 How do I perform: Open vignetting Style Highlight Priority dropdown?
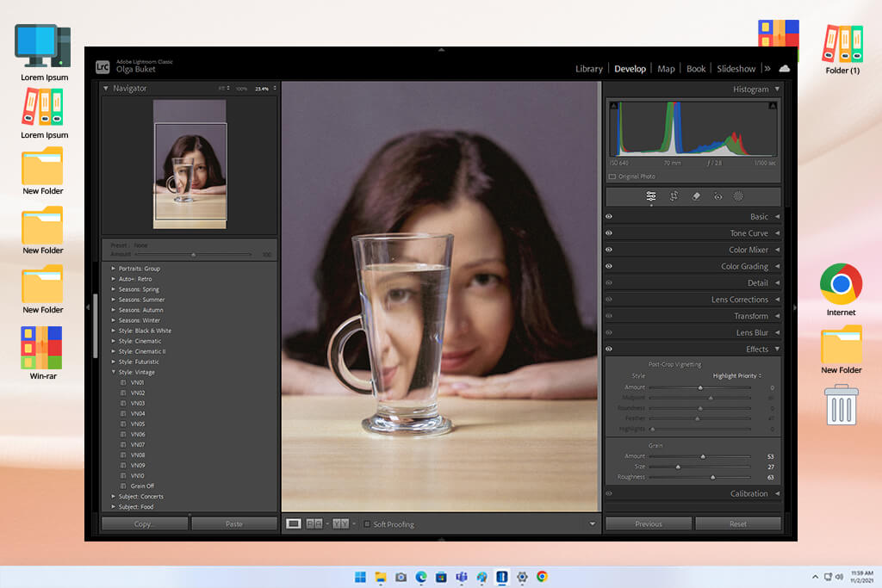(737, 376)
